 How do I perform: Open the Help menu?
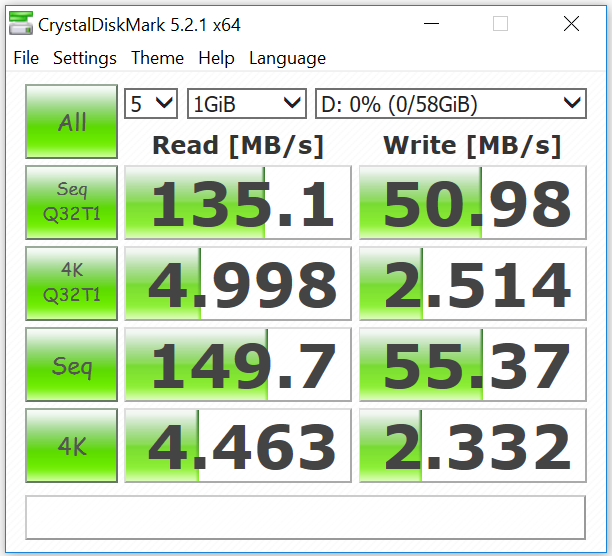pyautogui.click(x=216, y=58)
